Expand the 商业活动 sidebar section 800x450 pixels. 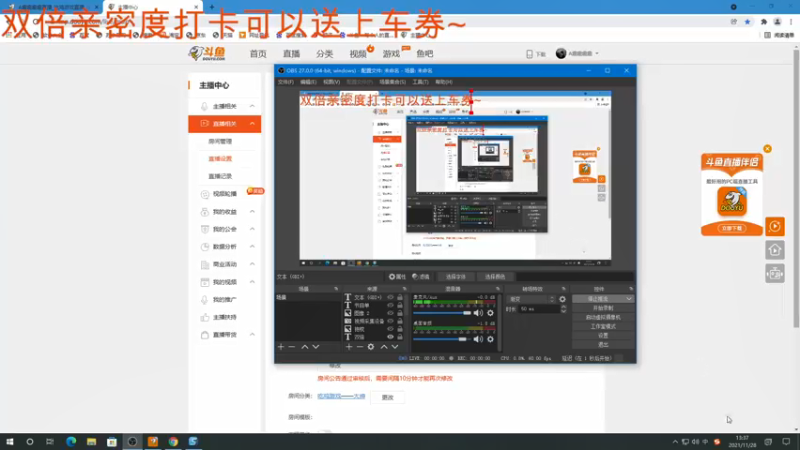252,264
